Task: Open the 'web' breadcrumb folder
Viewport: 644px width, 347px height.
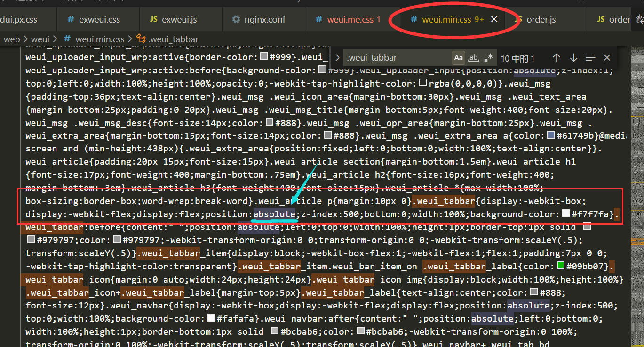Action: (12, 39)
